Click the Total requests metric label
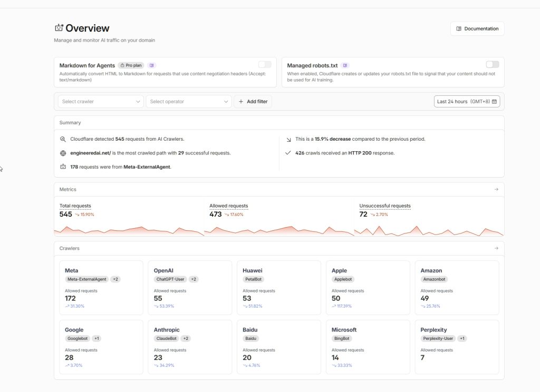 pos(75,206)
